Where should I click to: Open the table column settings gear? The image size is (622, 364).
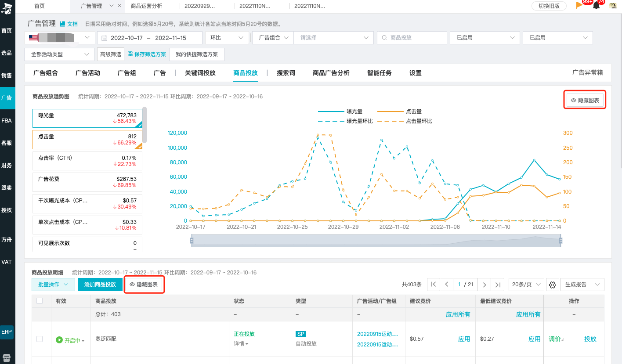point(553,285)
